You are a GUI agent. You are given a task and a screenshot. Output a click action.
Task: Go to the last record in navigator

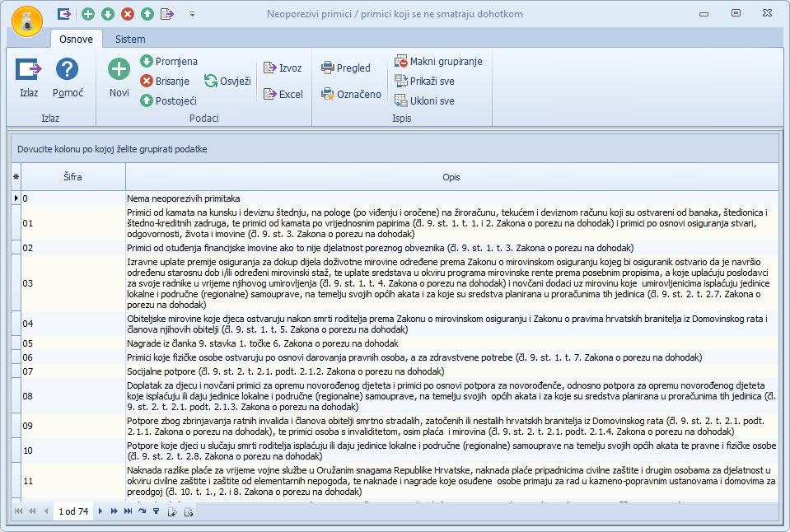point(128,511)
